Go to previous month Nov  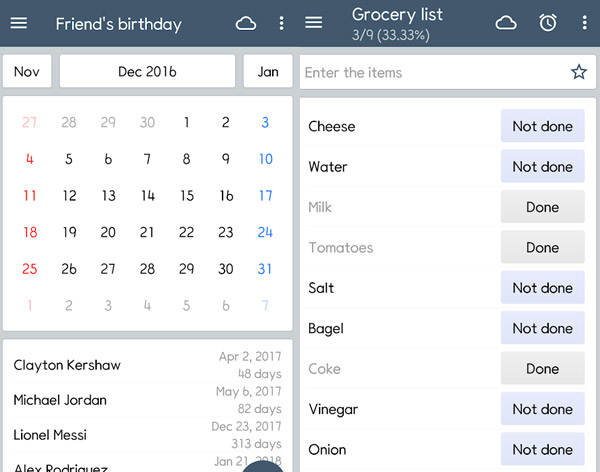point(27,72)
